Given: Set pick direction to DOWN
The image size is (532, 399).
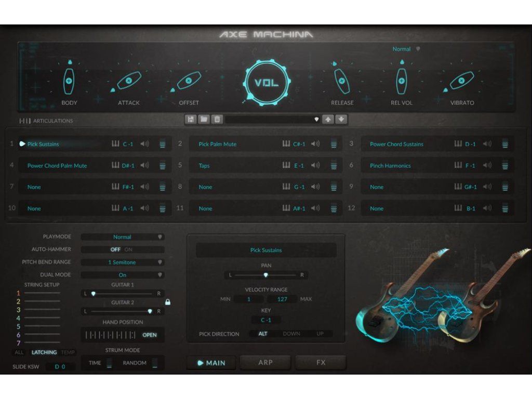Looking at the screenshot, I should (291, 334).
